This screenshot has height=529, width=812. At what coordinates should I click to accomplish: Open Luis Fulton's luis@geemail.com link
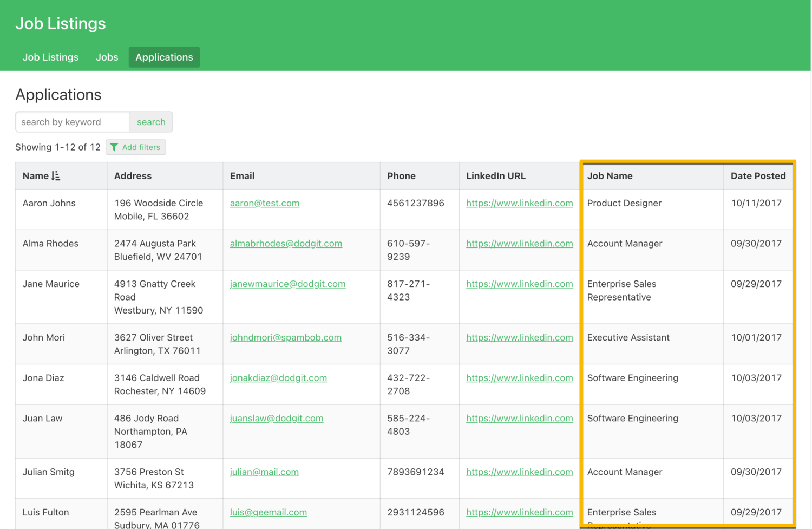(268, 512)
